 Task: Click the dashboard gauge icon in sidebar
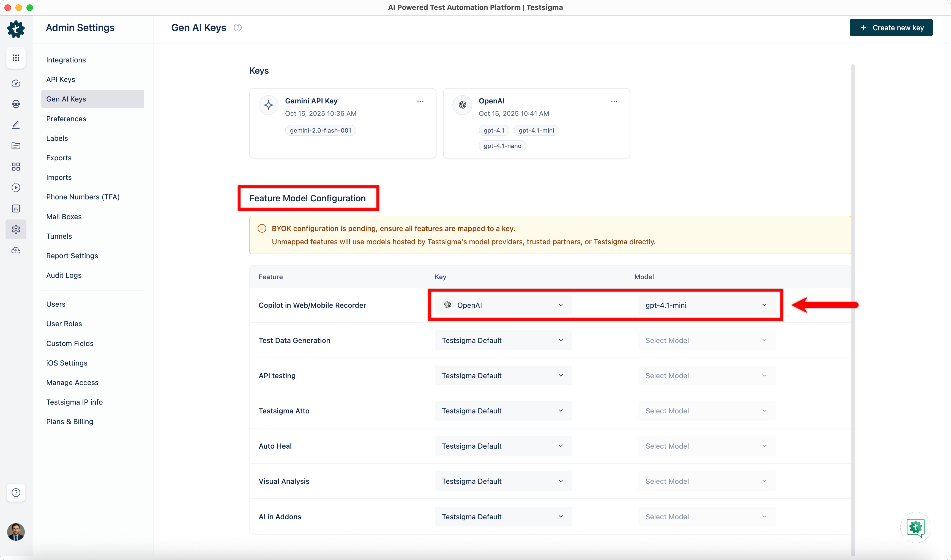(16, 83)
